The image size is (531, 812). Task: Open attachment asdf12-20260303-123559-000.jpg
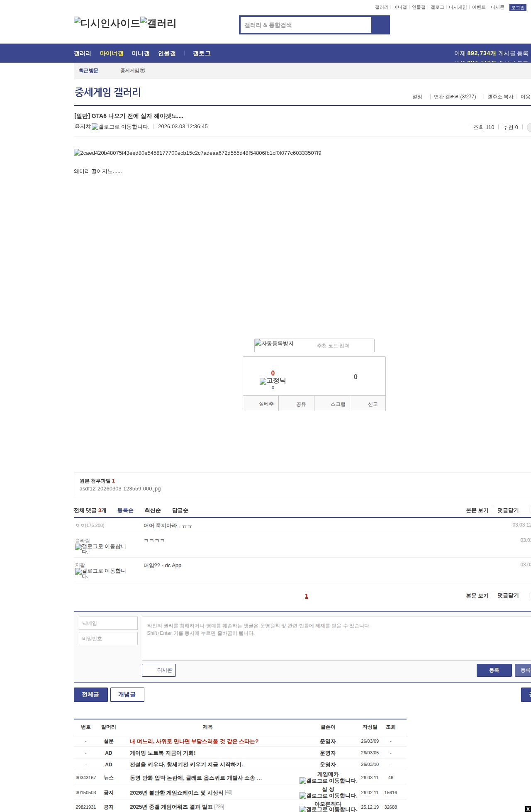(x=120, y=489)
